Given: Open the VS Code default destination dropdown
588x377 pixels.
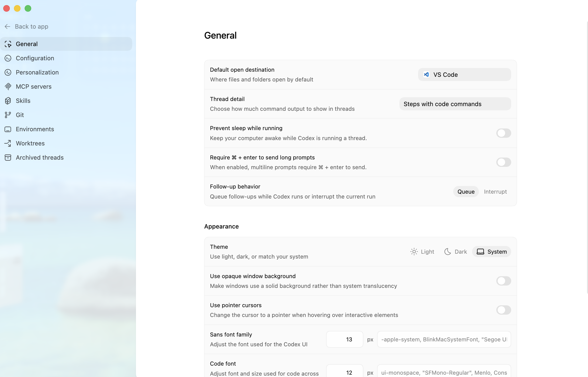Looking at the screenshot, I should [x=464, y=74].
